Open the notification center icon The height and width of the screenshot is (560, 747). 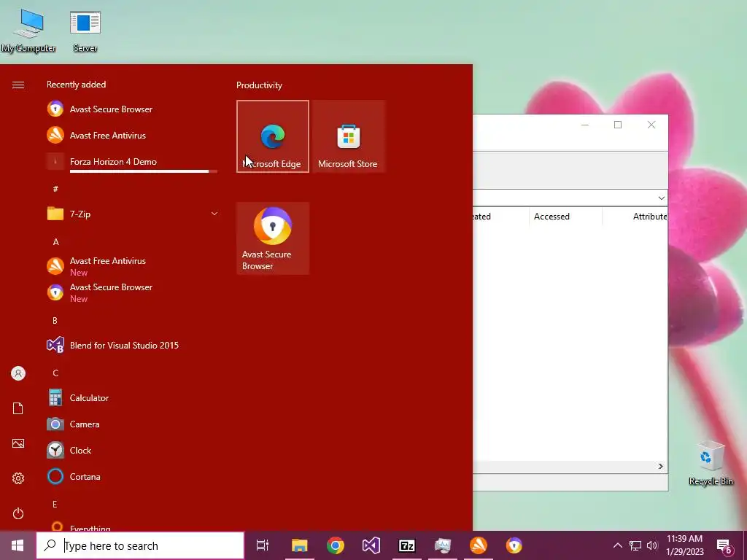pos(724,545)
